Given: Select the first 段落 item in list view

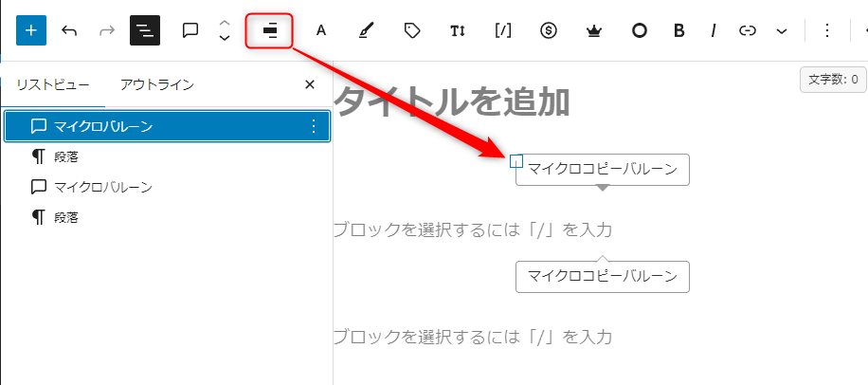Looking at the screenshot, I should point(65,156).
